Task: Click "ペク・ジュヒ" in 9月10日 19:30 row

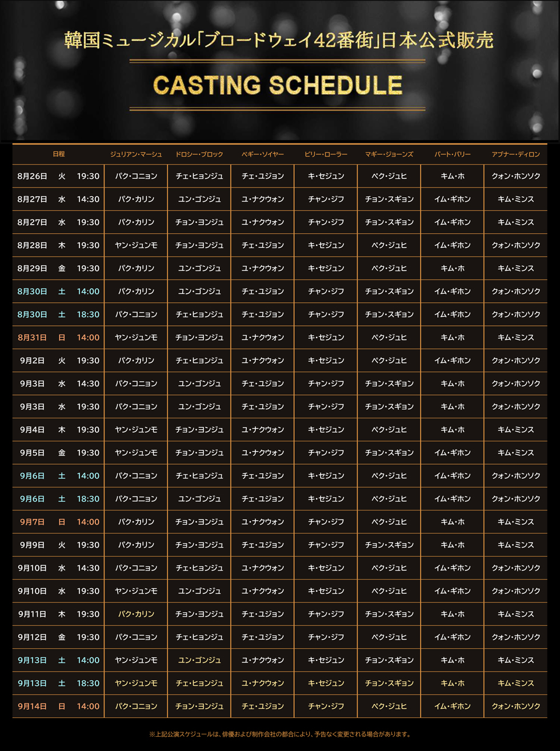Action: (389, 591)
